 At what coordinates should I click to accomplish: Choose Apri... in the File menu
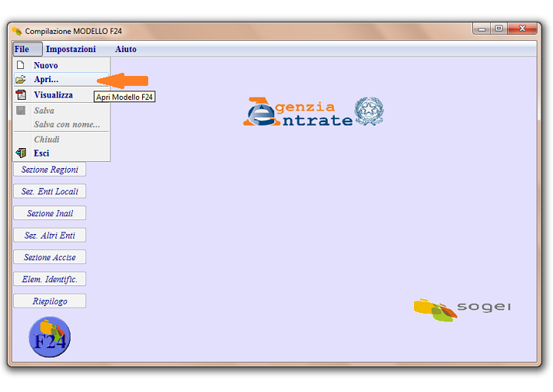click(x=61, y=80)
